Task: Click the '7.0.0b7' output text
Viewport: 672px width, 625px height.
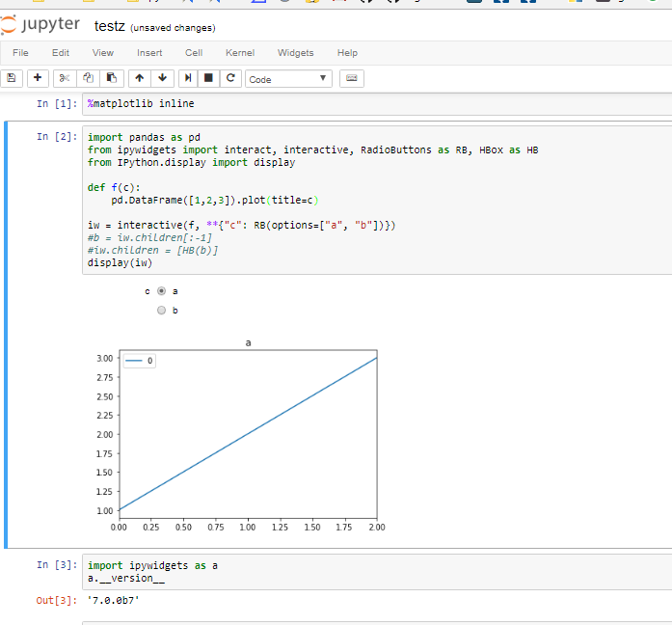Action: (114, 600)
